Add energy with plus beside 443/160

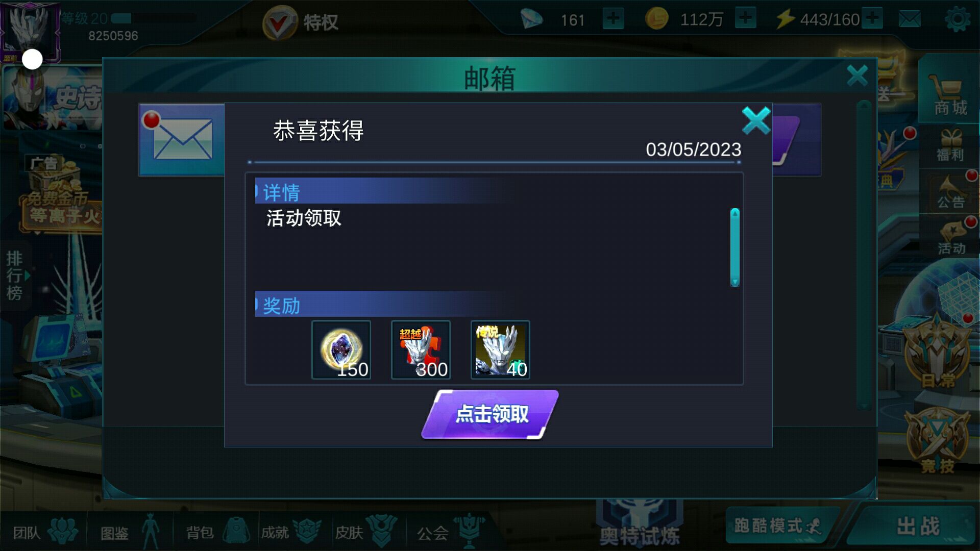pyautogui.click(x=872, y=19)
